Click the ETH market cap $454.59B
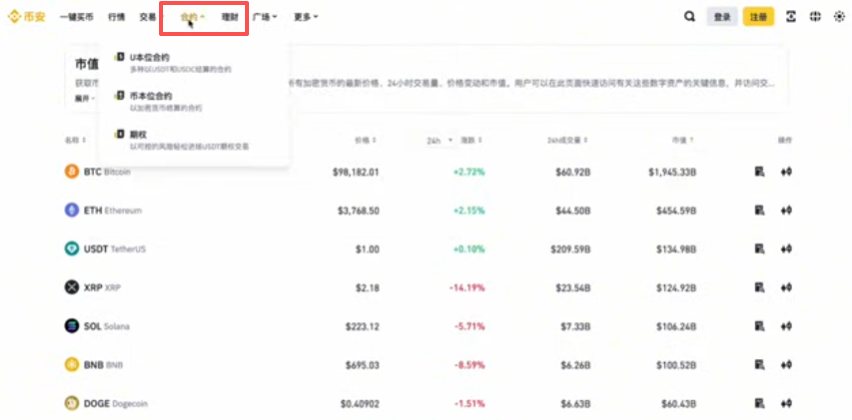 point(676,210)
